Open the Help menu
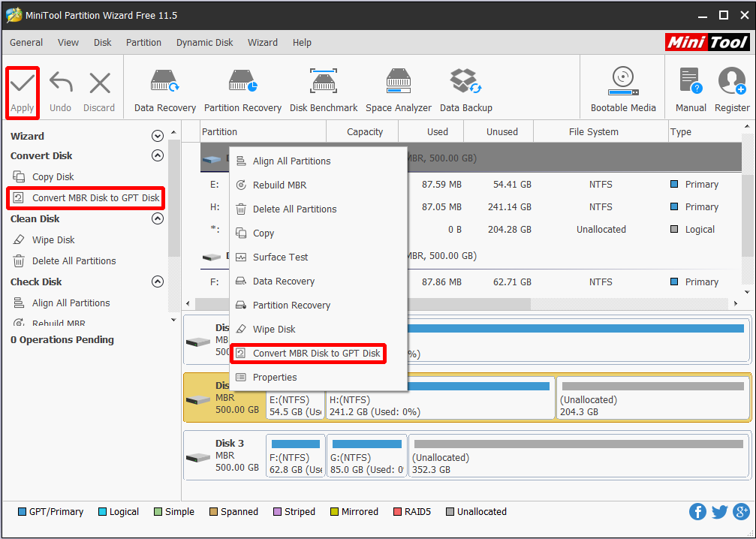The image size is (756, 539). point(302,43)
